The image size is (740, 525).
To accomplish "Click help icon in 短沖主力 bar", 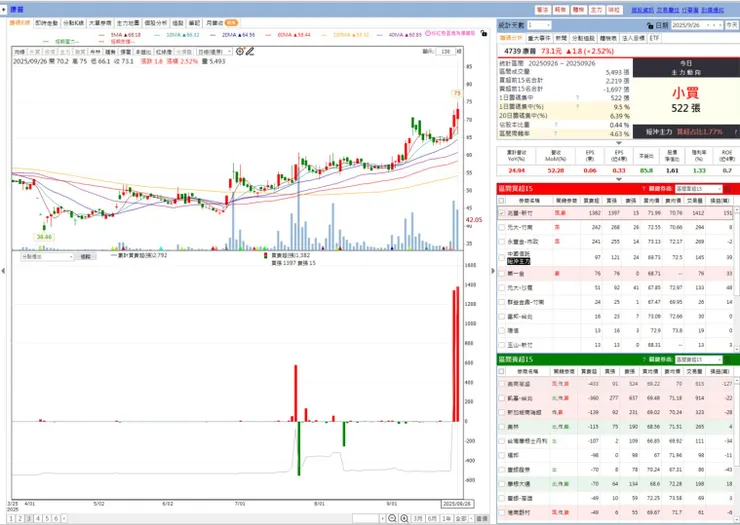I will click(735, 132).
